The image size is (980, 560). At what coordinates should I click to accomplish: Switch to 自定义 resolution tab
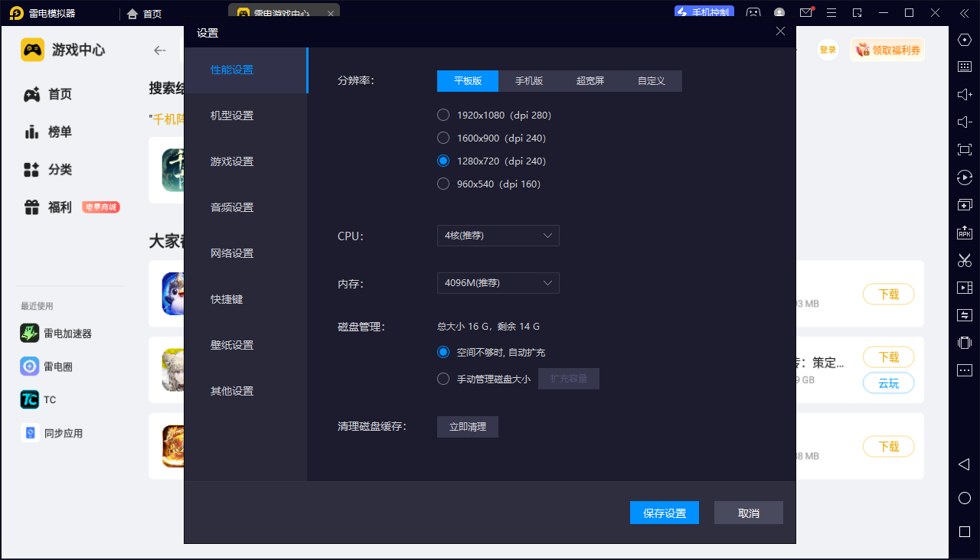652,81
